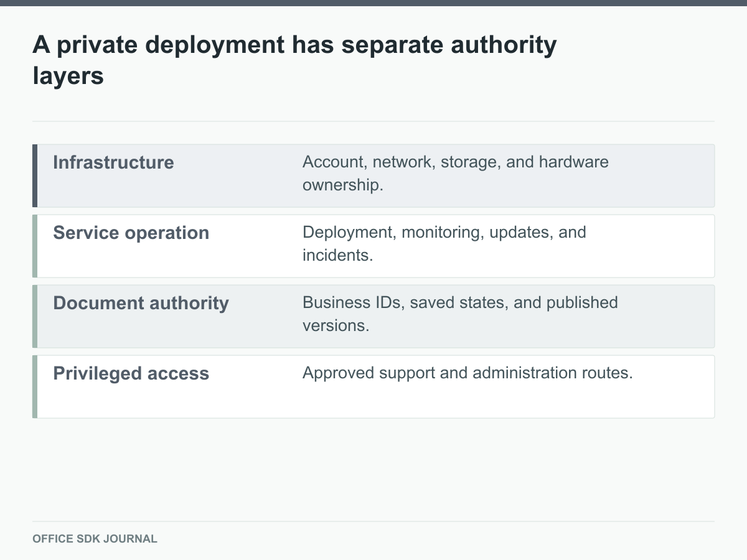This screenshot has width=747, height=560.
Task: Click the Privileged access row label
Action: click(x=131, y=373)
